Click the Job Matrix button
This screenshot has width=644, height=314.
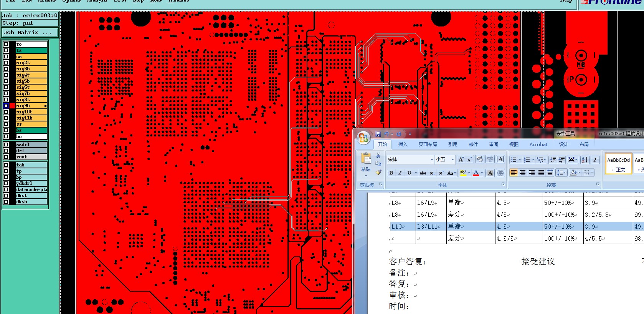[30, 33]
